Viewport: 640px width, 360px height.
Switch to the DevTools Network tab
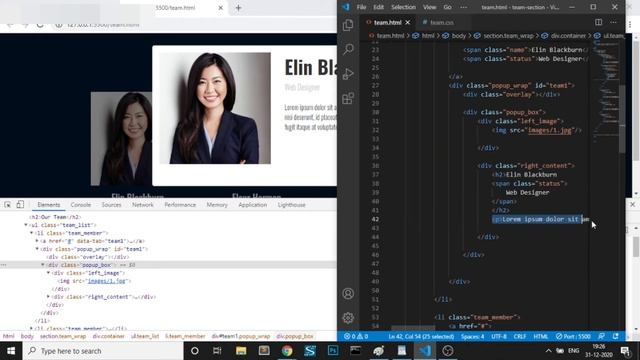click(x=143, y=204)
